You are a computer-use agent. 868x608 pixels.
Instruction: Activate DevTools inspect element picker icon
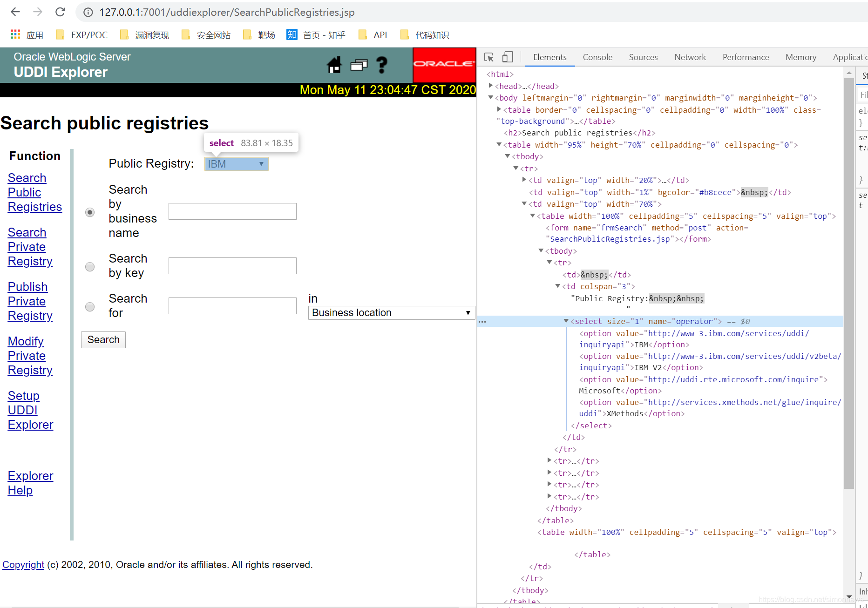(488, 57)
